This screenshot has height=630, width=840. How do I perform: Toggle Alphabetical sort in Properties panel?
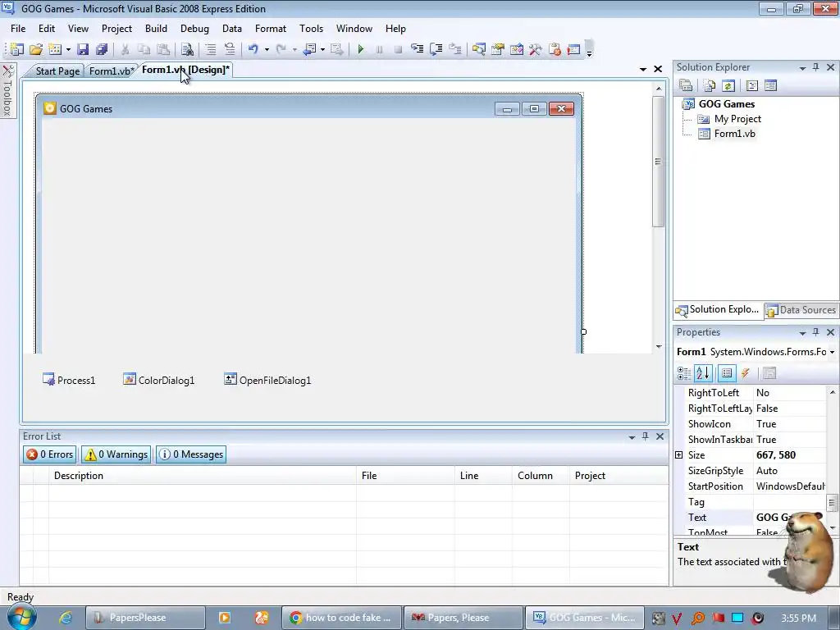coord(703,373)
